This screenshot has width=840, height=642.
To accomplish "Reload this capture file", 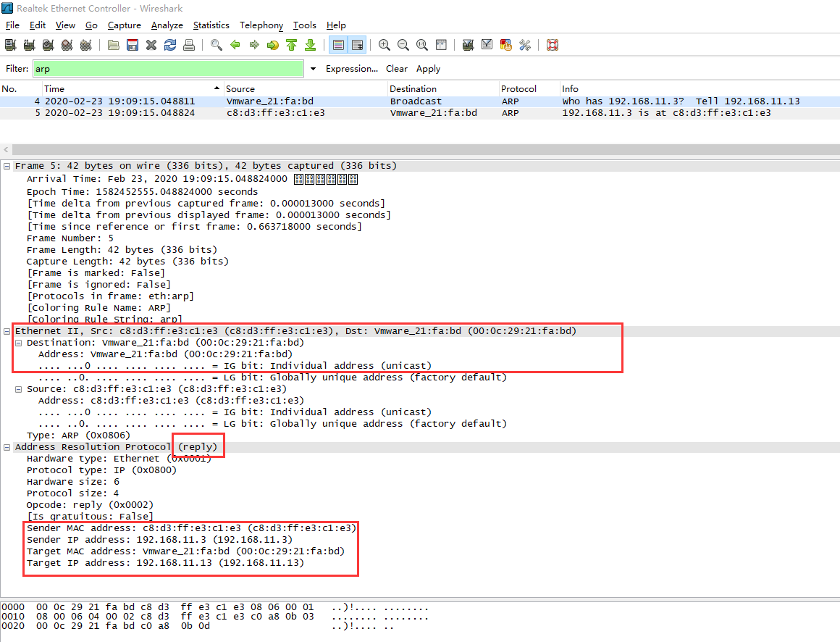I will 169,44.
